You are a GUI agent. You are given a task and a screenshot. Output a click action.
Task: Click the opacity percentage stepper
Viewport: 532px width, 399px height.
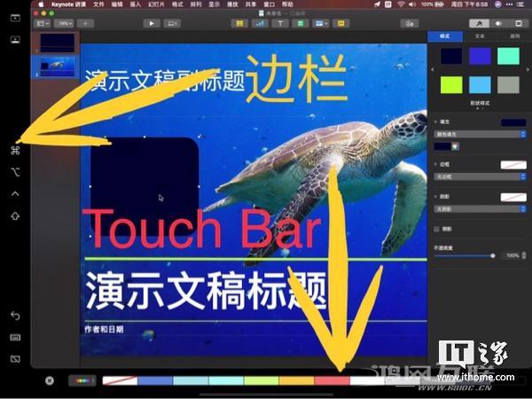(524, 255)
